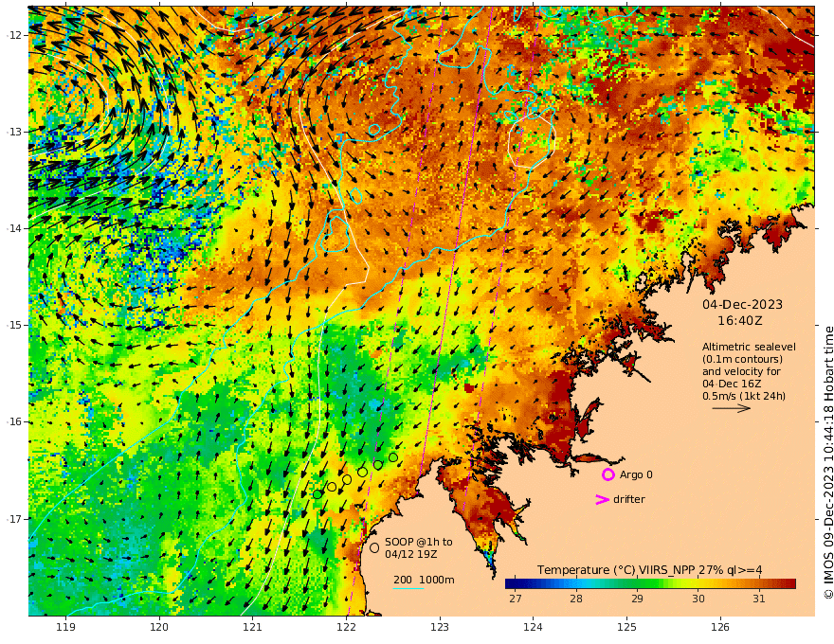Click latitude axis label '-17'

(14, 519)
